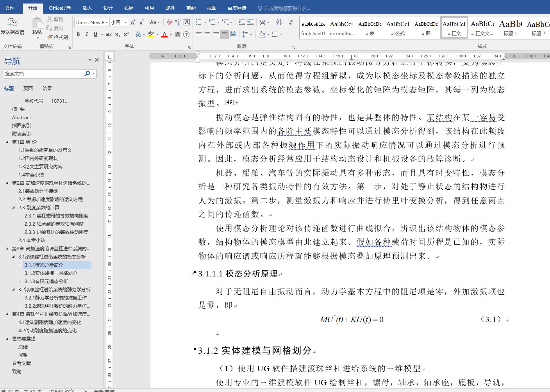Apply strikethrough (abc) formatting
Viewport: 550px width, 392px height.
(109, 34)
